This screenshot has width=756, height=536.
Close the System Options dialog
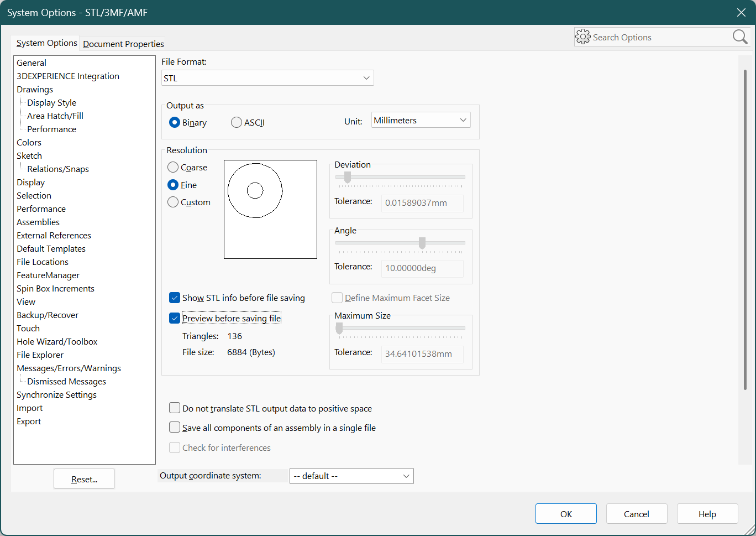click(x=741, y=13)
